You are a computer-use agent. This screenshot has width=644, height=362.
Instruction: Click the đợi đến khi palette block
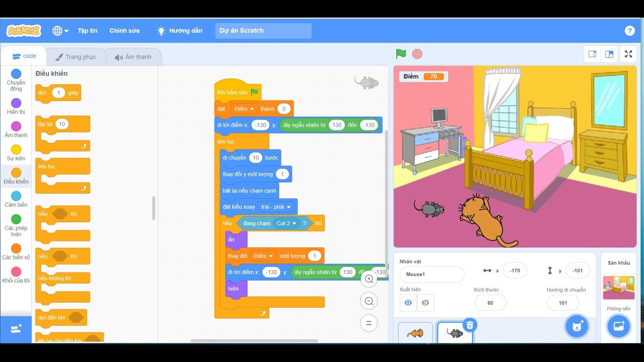pos(61,318)
